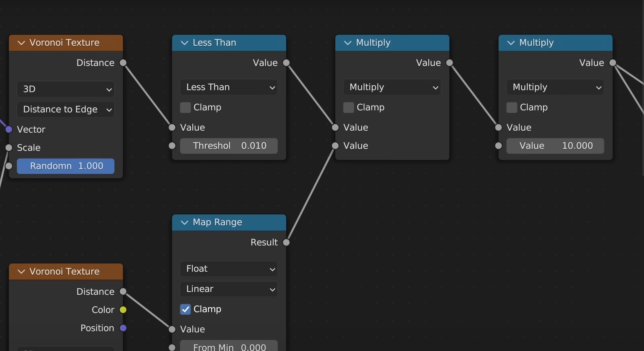
Task: Open the Distance to Edge feature dropdown
Action: 65,109
